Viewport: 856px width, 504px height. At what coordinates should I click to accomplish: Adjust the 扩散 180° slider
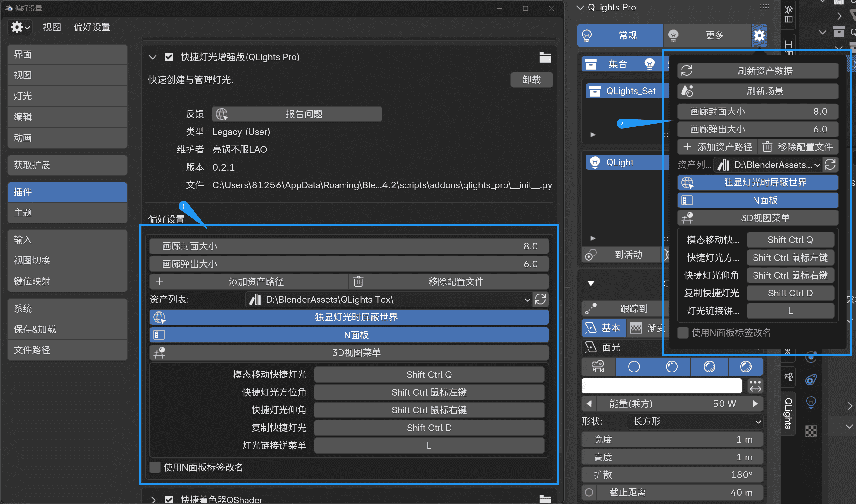(672, 475)
